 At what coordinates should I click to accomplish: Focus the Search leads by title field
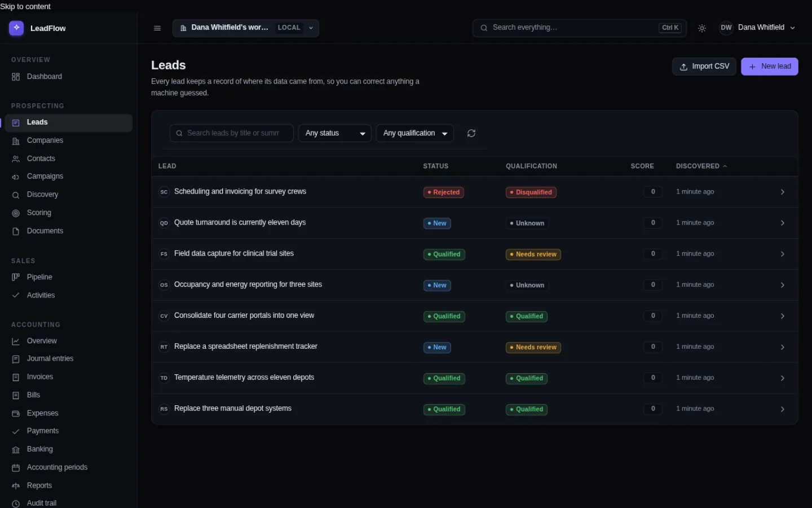pyautogui.click(x=232, y=133)
